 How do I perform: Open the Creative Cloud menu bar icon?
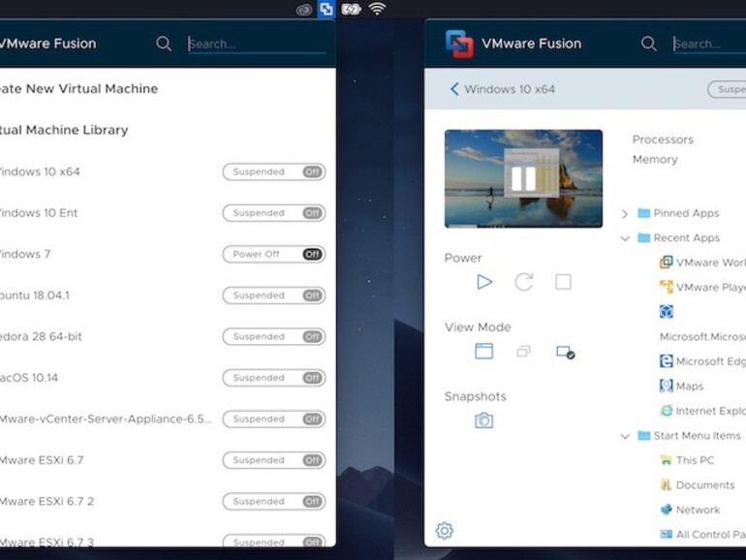click(x=304, y=10)
